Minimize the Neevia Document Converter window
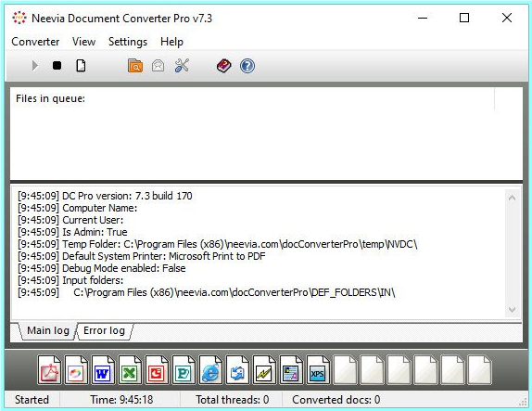 pos(423,18)
